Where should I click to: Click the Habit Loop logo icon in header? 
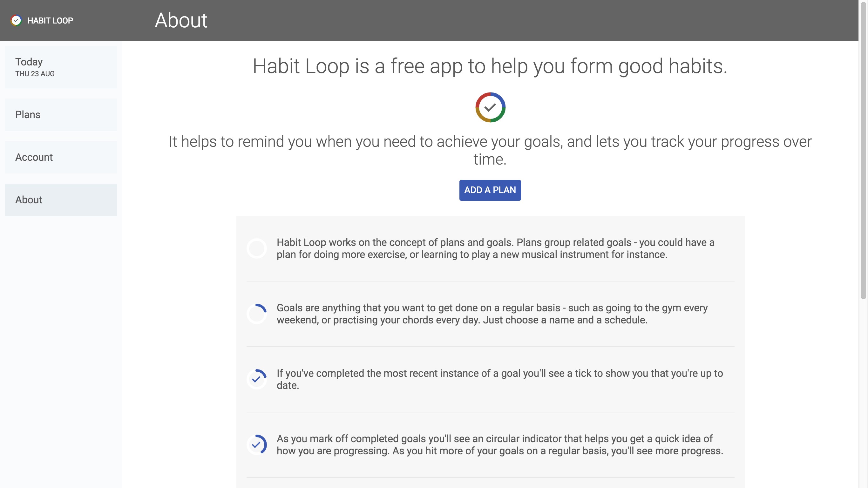[16, 21]
